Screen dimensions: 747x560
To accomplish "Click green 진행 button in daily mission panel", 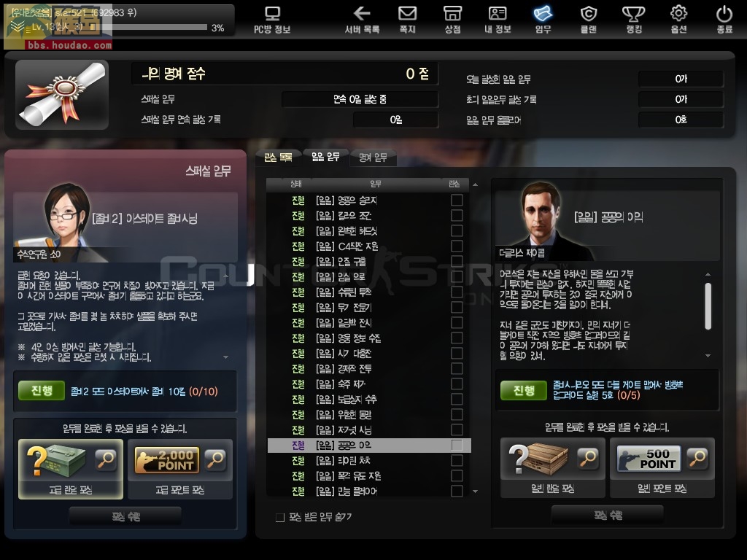I will [524, 391].
